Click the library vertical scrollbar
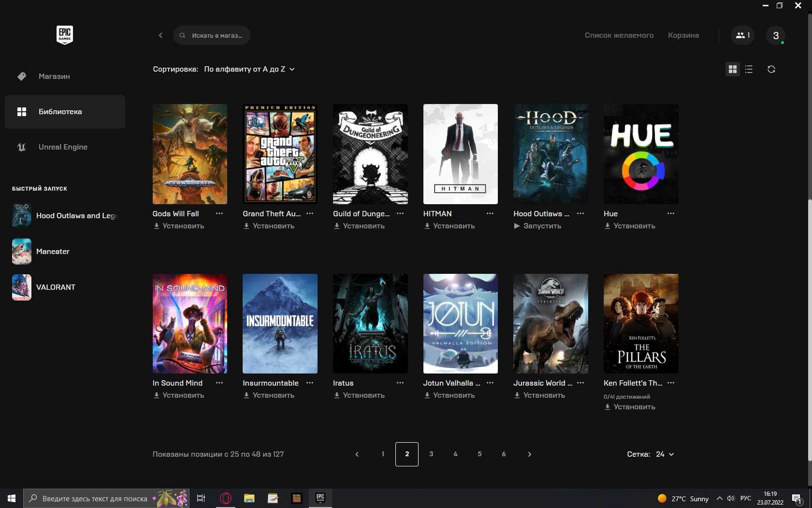The width and height of the screenshot is (812, 508). point(810,329)
